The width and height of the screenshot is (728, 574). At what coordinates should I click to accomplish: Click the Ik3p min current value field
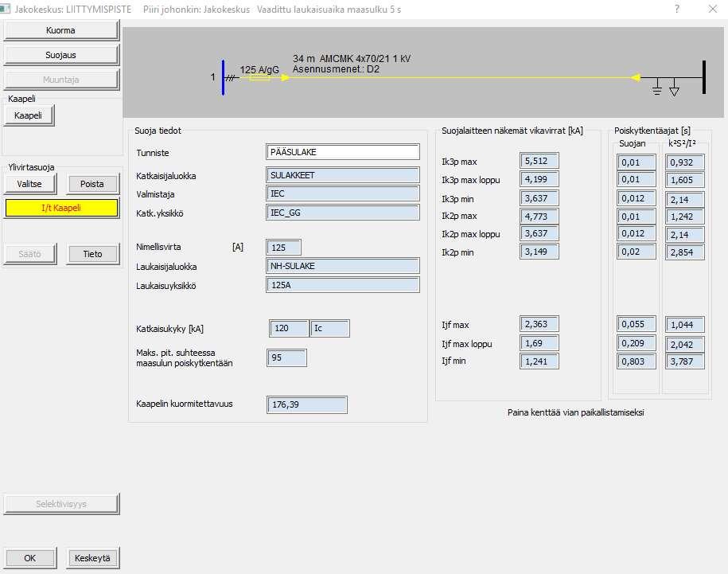[539, 198]
